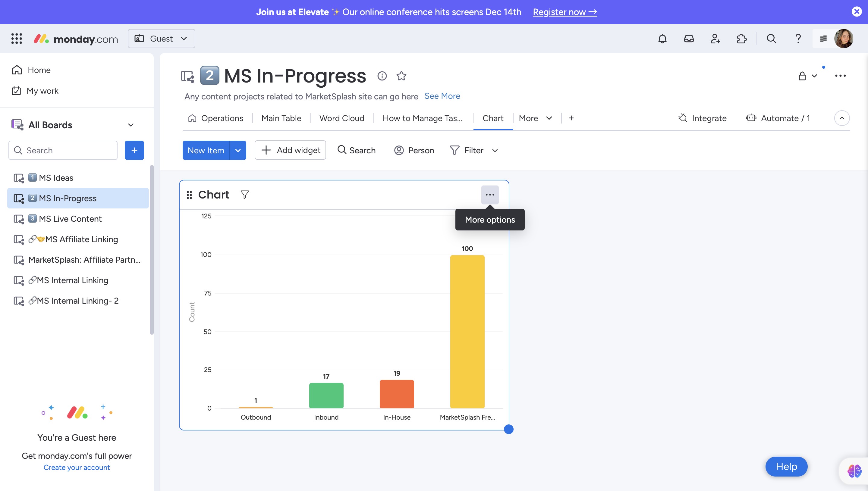
Task: Click the New Item button
Action: tap(206, 150)
